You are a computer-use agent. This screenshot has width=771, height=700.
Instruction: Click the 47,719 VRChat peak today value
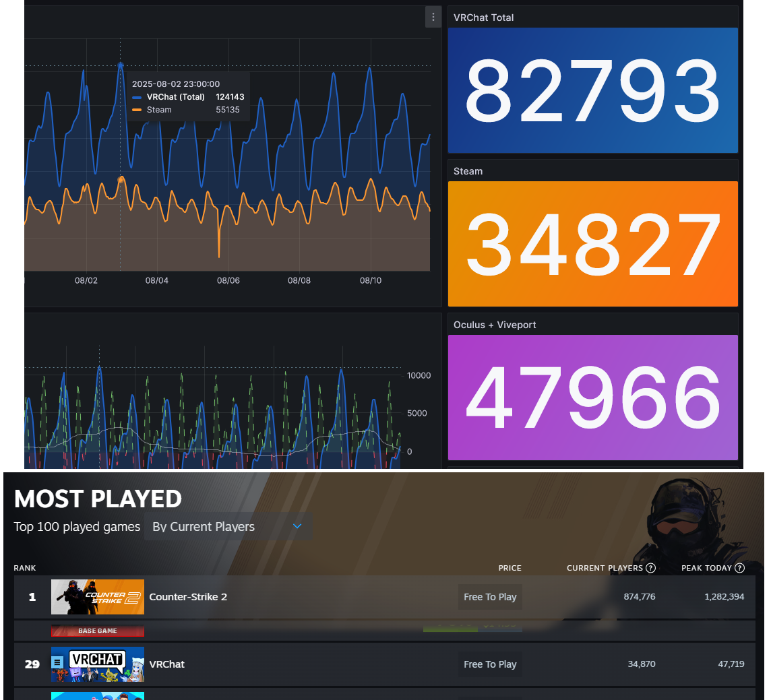point(731,664)
